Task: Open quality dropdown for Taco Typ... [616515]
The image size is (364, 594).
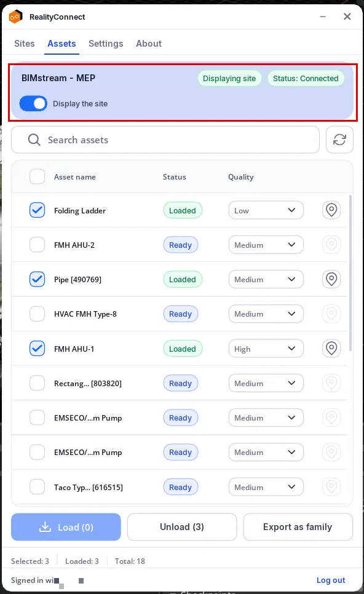Action: click(266, 487)
